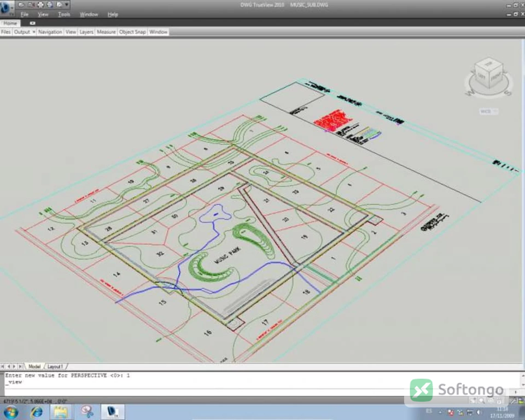This screenshot has height=420, width=525.
Task: Expand the Files ribbon panel
Action: point(6,32)
